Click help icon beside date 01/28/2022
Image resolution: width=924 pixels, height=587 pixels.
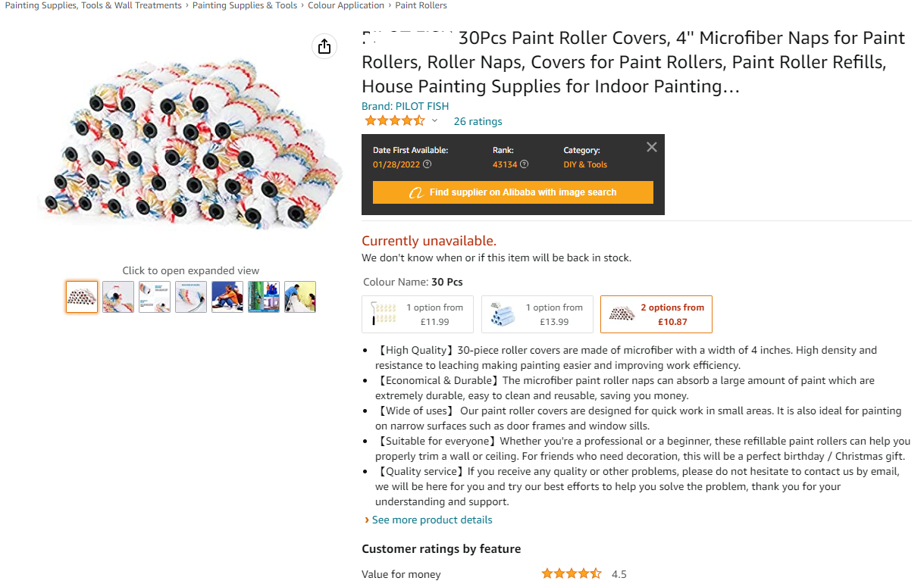(428, 164)
